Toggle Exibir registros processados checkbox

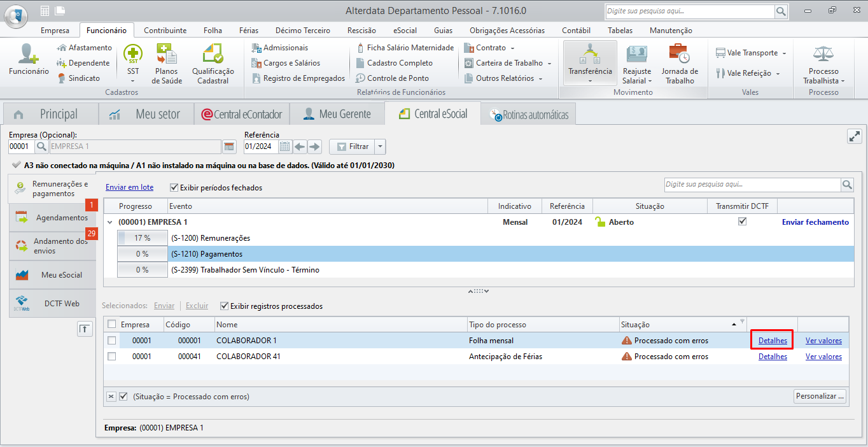[224, 306]
